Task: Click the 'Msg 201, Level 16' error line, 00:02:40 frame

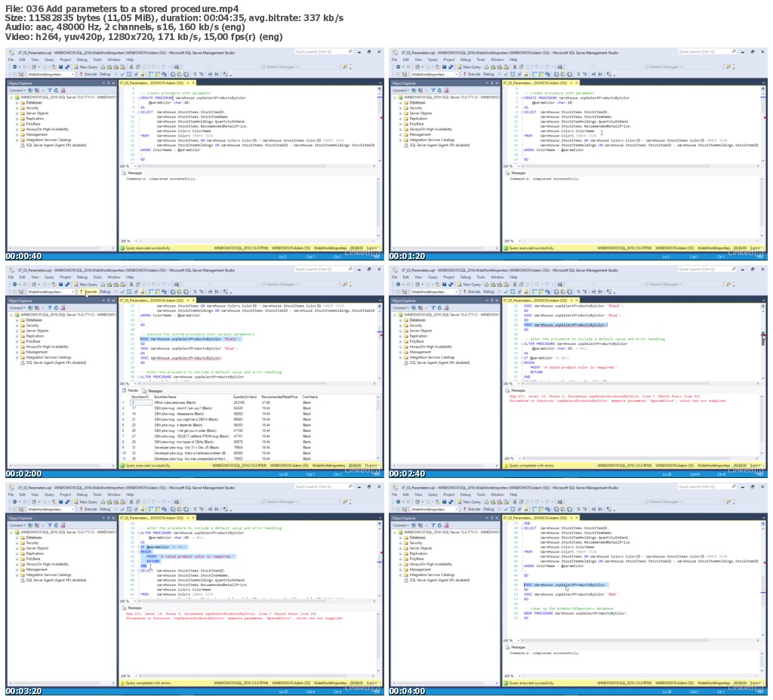Action: pyautogui.click(x=605, y=396)
